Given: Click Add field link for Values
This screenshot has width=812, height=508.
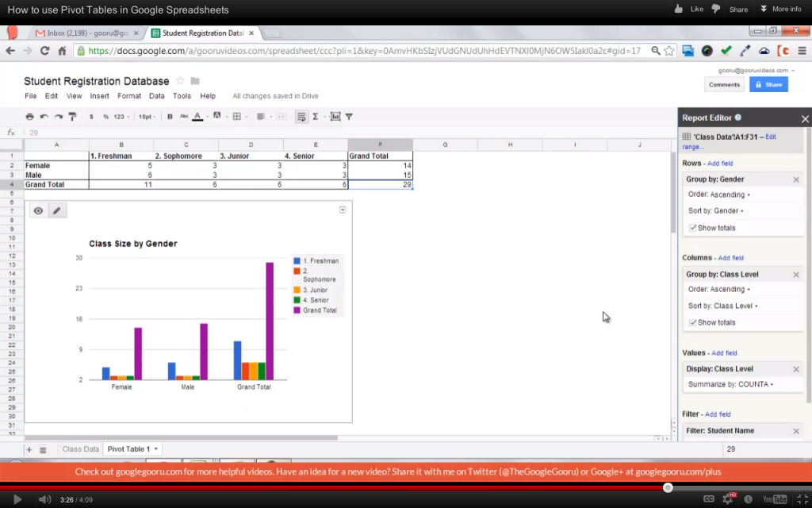Looking at the screenshot, I should [724, 353].
